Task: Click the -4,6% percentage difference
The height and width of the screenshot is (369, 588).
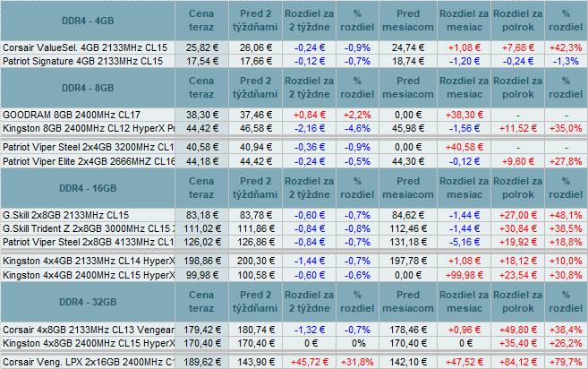Action: click(357, 128)
